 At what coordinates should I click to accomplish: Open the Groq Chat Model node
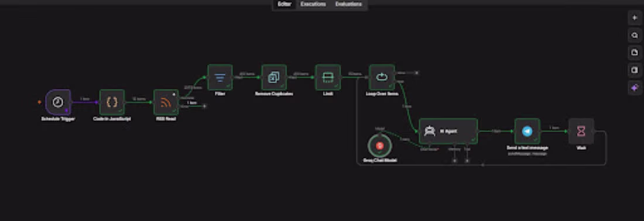coord(380,146)
